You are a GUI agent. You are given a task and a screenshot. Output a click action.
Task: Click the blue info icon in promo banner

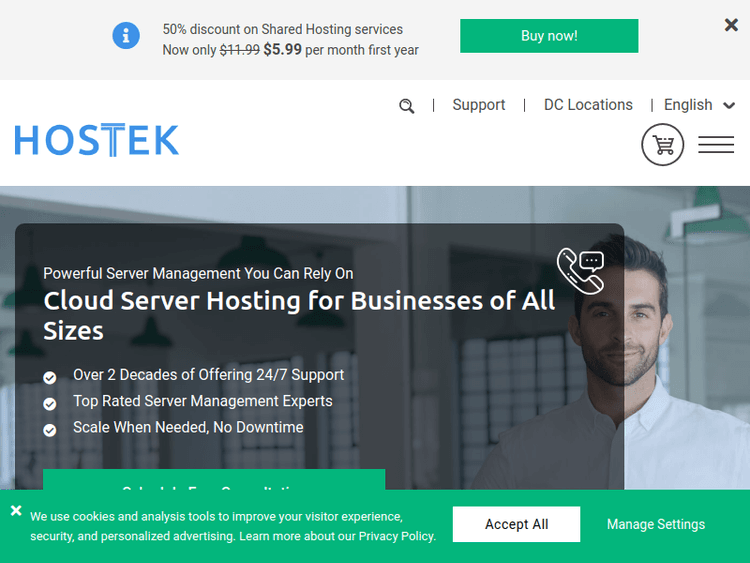pyautogui.click(x=126, y=35)
